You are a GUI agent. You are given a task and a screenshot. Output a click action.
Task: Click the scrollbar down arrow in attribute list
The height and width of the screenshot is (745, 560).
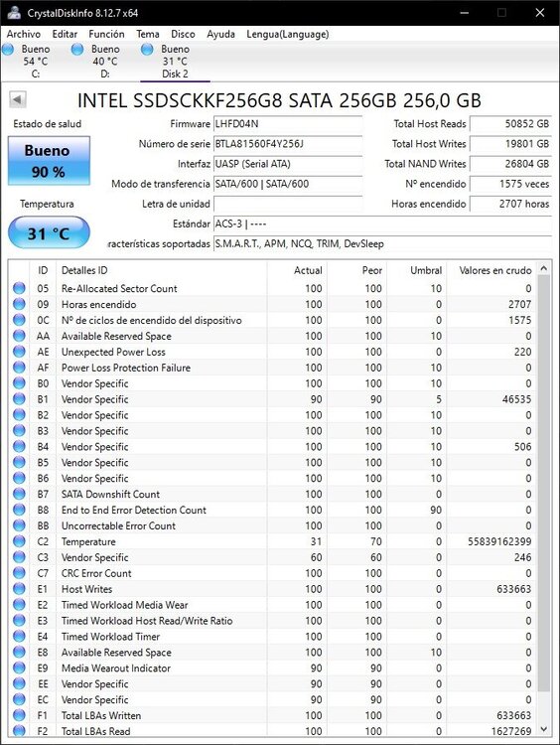click(544, 729)
